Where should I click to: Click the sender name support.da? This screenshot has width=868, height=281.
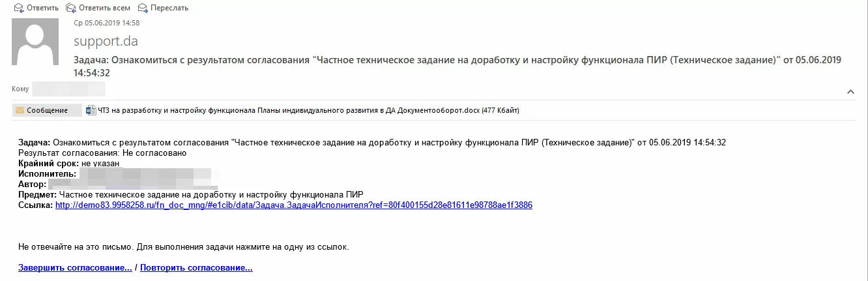pos(106,41)
